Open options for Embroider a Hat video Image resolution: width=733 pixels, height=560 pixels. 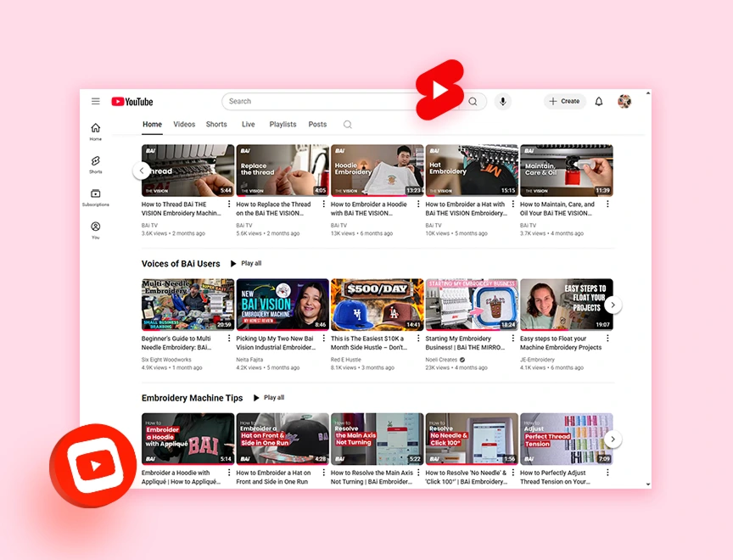point(512,204)
